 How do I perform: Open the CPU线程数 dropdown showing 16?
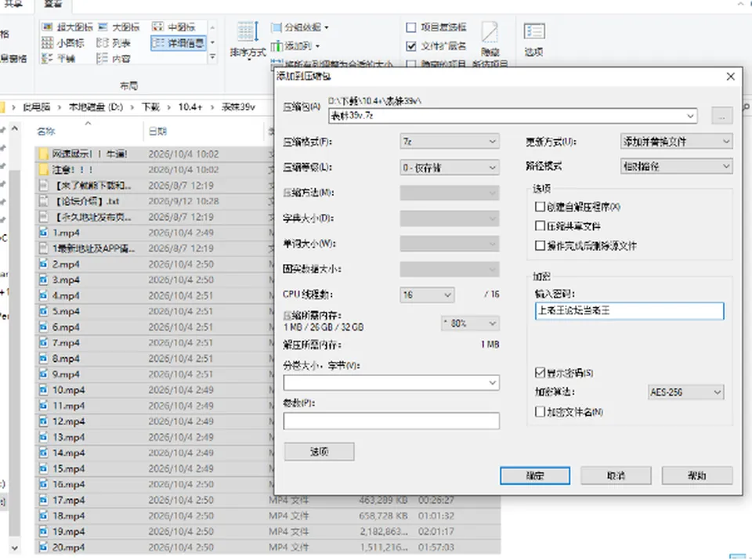click(427, 294)
